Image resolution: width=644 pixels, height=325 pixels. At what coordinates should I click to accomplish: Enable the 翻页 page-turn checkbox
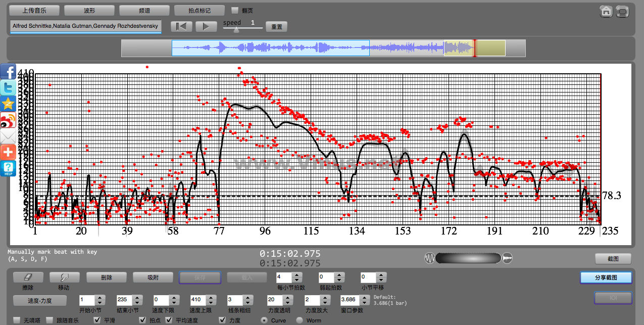[x=235, y=10]
